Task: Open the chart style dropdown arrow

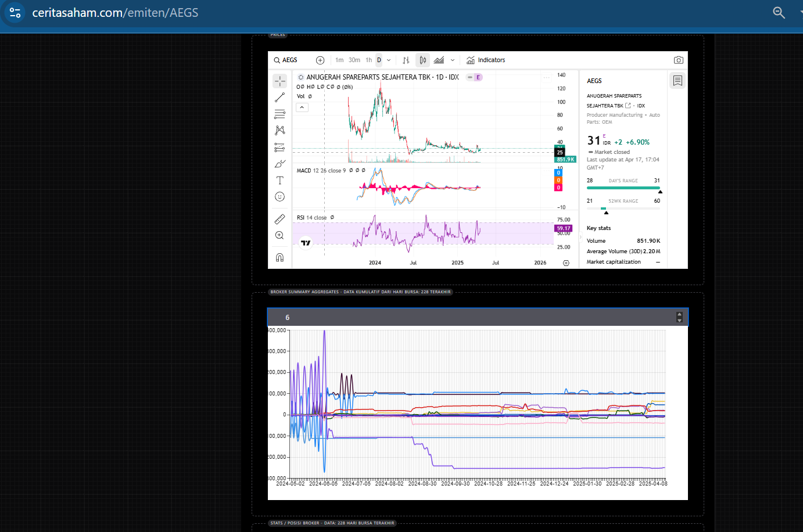Action: tap(453, 60)
